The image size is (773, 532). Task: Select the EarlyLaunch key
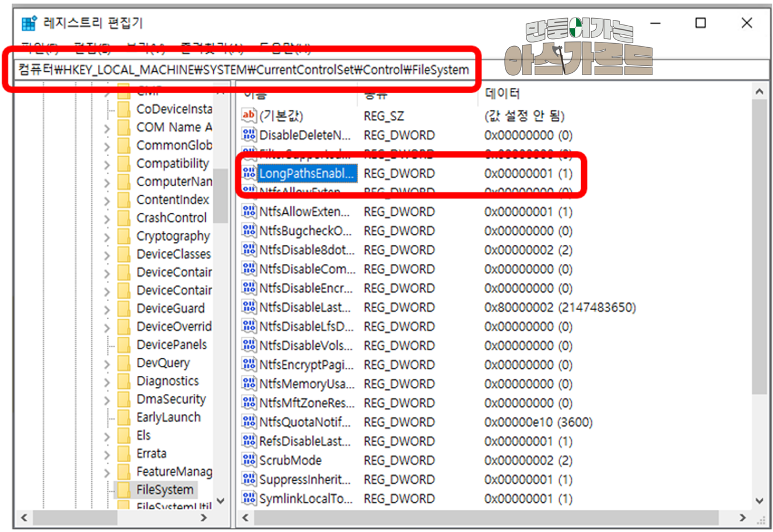coord(168,417)
